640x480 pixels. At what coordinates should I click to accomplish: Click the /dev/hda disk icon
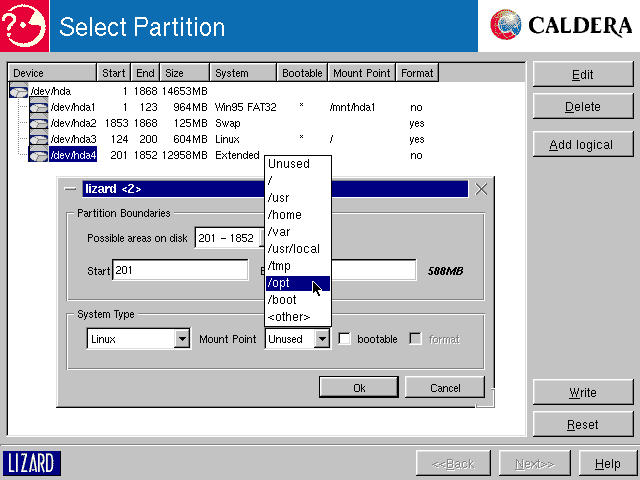pyautogui.click(x=19, y=91)
